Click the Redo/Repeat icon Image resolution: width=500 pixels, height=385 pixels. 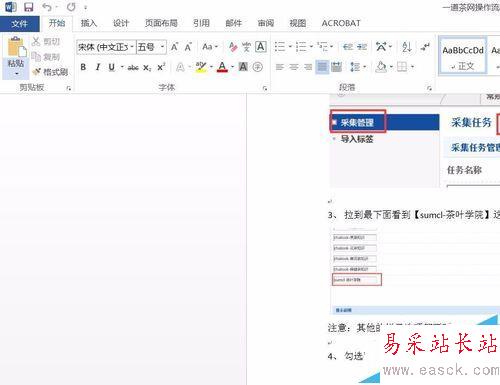click(71, 7)
